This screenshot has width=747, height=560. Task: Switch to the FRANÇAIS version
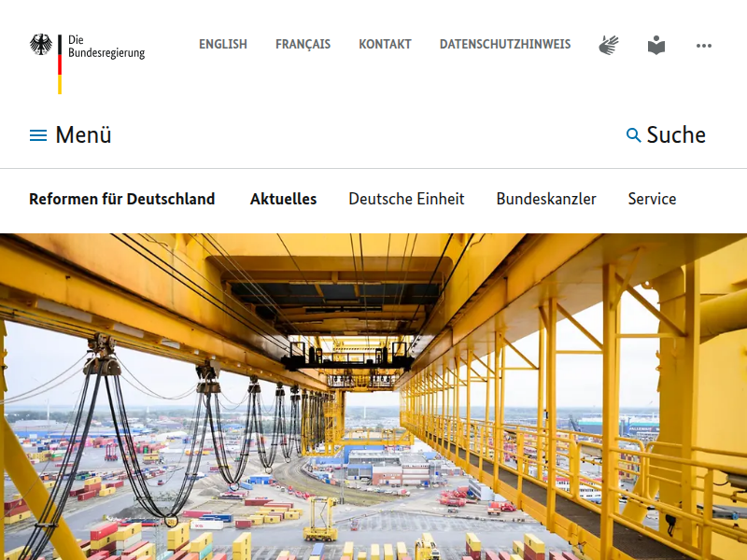click(x=303, y=44)
